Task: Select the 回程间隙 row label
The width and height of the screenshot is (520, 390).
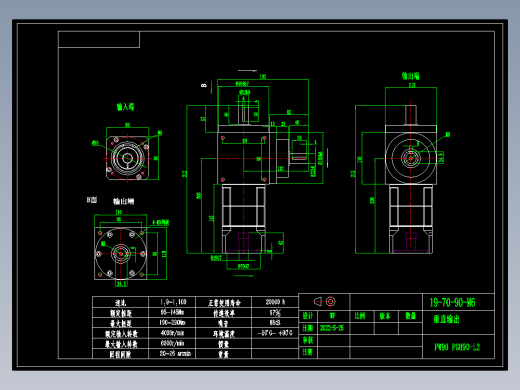Action: pos(121,354)
